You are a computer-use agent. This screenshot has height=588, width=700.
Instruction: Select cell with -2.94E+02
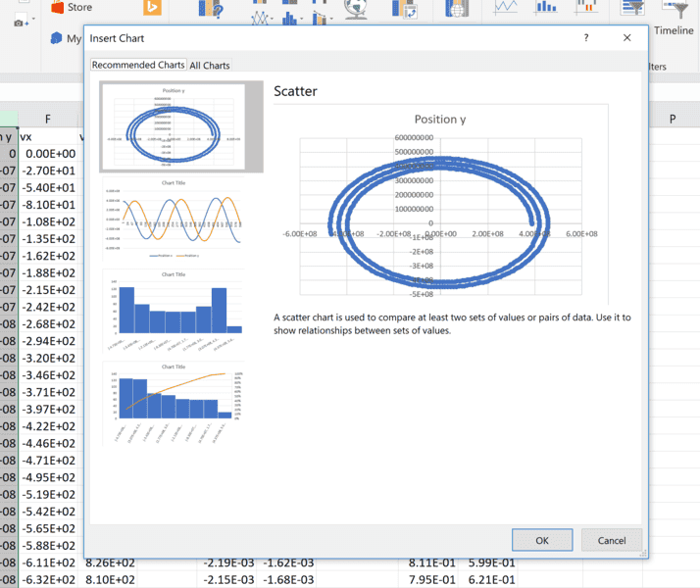tap(48, 341)
